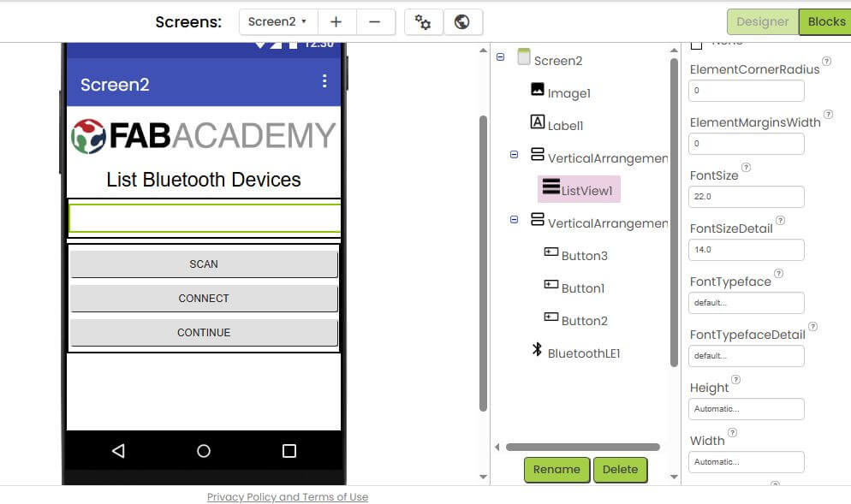This screenshot has width=851, height=504.
Task: Collapse the second VerticalArrangement node
Action: pos(514,220)
